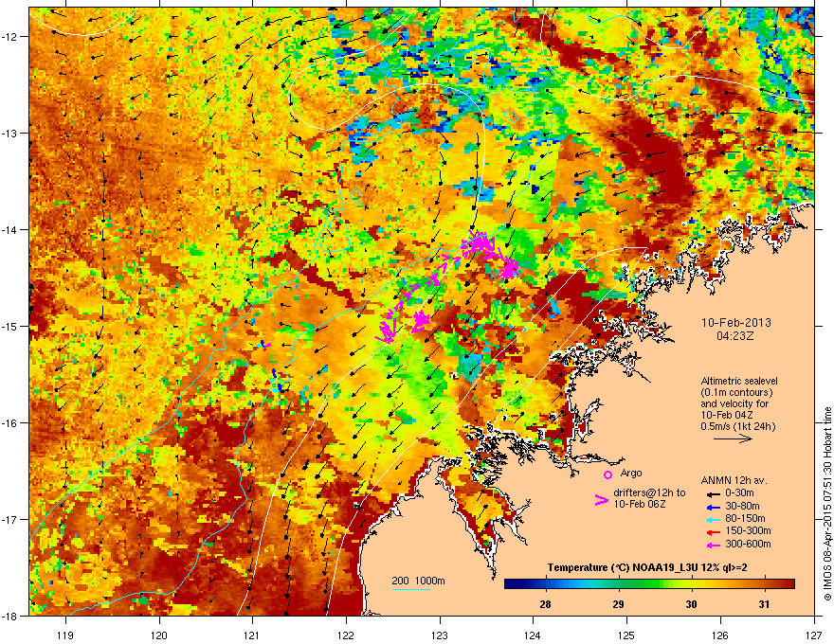
Task: Click the '80-150m' depth label
Action: [x=745, y=519]
